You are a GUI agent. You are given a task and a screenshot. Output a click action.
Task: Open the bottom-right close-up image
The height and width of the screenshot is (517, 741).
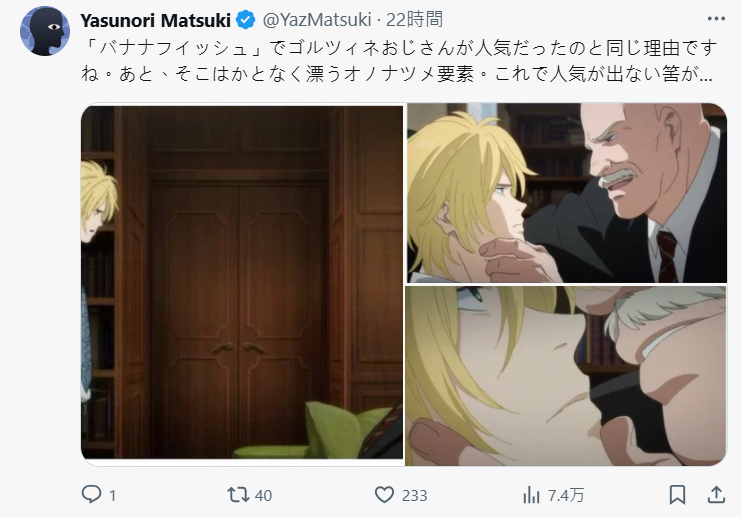[x=566, y=376]
